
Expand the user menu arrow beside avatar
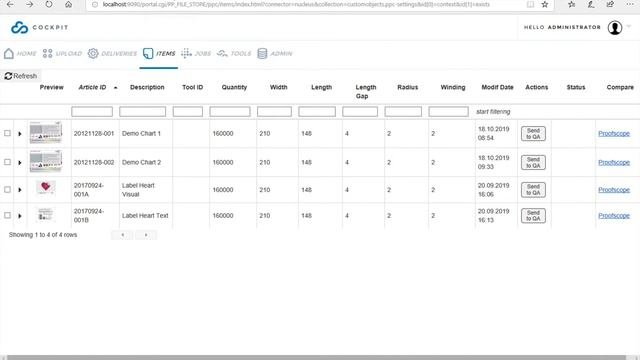point(629,27)
